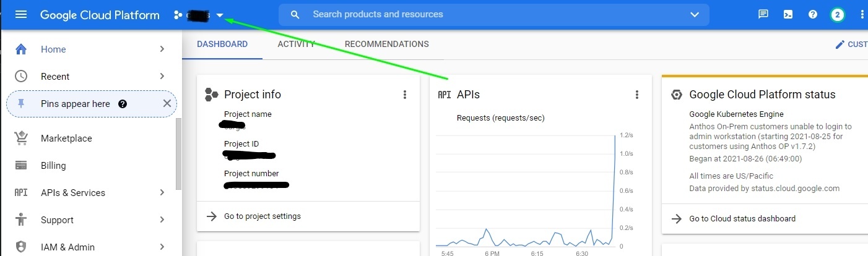Expand the APIs & Services submenu chevron

click(162, 192)
